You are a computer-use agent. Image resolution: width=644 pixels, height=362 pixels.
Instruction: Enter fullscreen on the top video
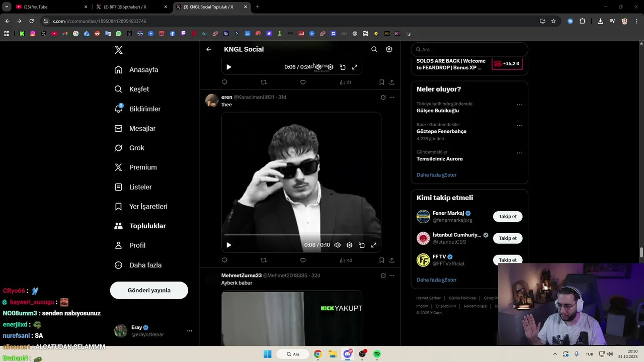pos(355,67)
